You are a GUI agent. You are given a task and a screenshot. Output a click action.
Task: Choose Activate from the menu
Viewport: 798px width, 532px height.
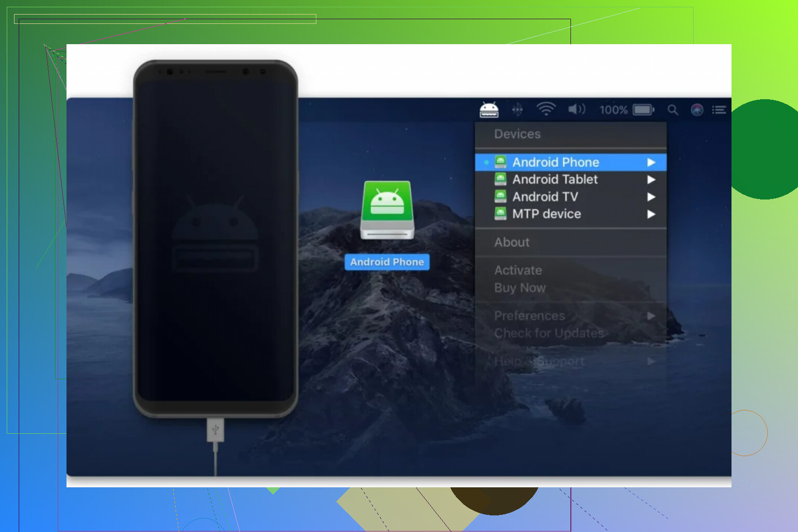570,270
